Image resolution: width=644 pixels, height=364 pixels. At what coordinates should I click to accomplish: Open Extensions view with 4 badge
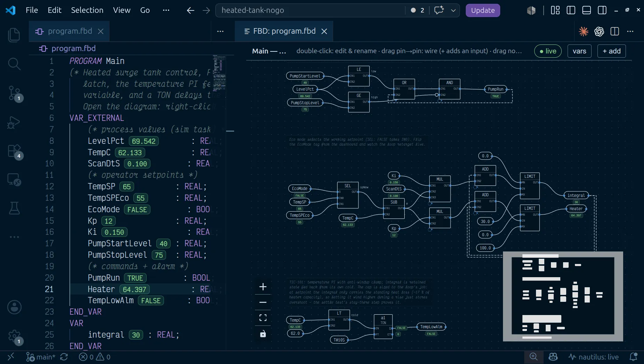(x=14, y=151)
